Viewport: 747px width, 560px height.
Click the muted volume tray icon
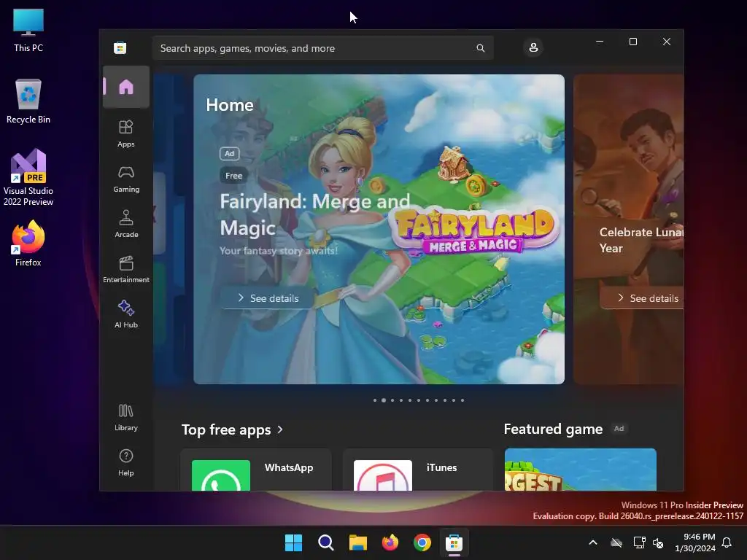(658, 542)
